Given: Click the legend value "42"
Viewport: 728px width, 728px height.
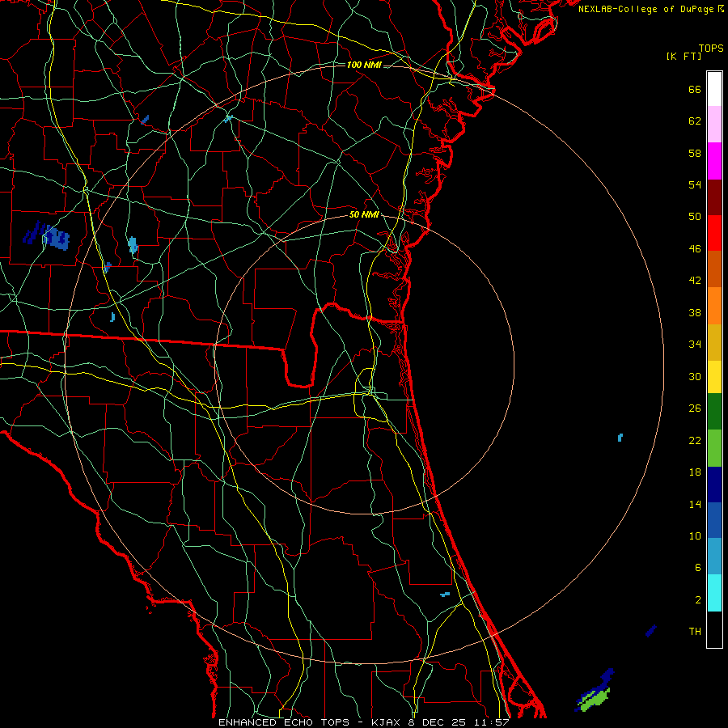Looking at the screenshot, I should pos(695,281).
